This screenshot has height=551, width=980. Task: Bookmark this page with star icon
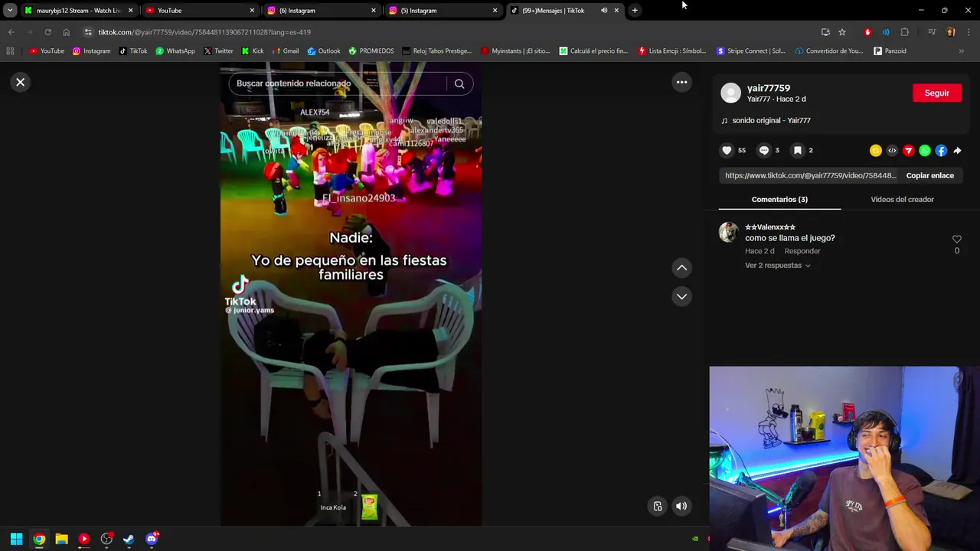pos(842,32)
